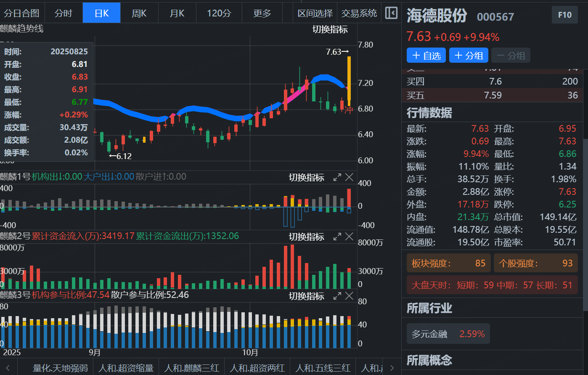Viewport: 588px width, 375px height.
Task: Maximize the 麒麟1号 indicator panel
Action: pyautogui.click(x=337, y=178)
